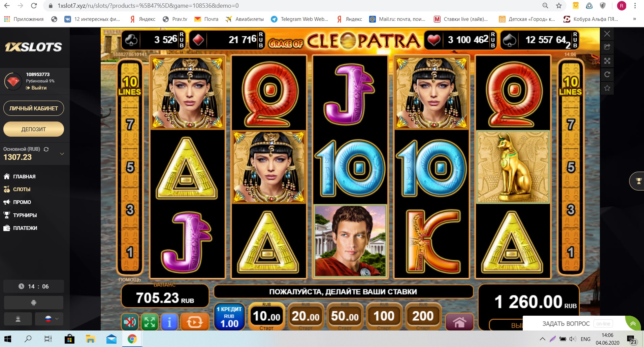The height and width of the screenshot is (347, 644).
Task: Add game to favorites star icon
Action: pos(607,88)
